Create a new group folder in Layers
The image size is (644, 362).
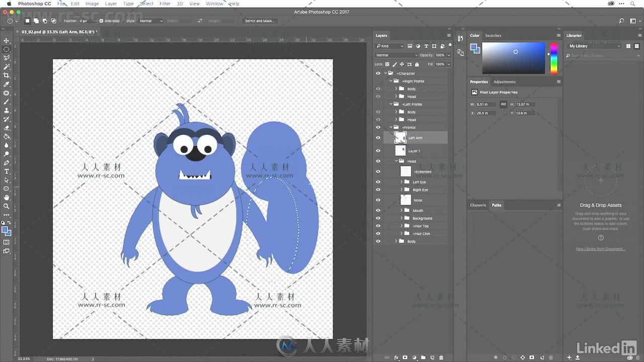(x=423, y=357)
